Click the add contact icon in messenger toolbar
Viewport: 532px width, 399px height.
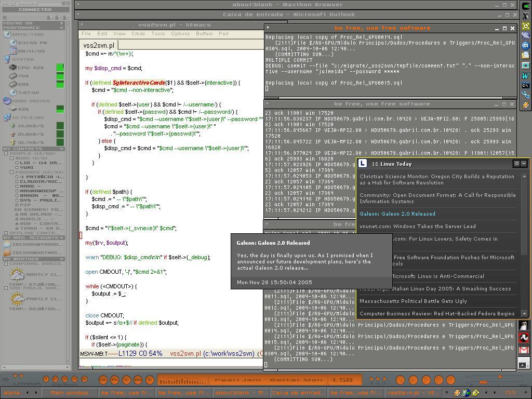tap(51, 17)
